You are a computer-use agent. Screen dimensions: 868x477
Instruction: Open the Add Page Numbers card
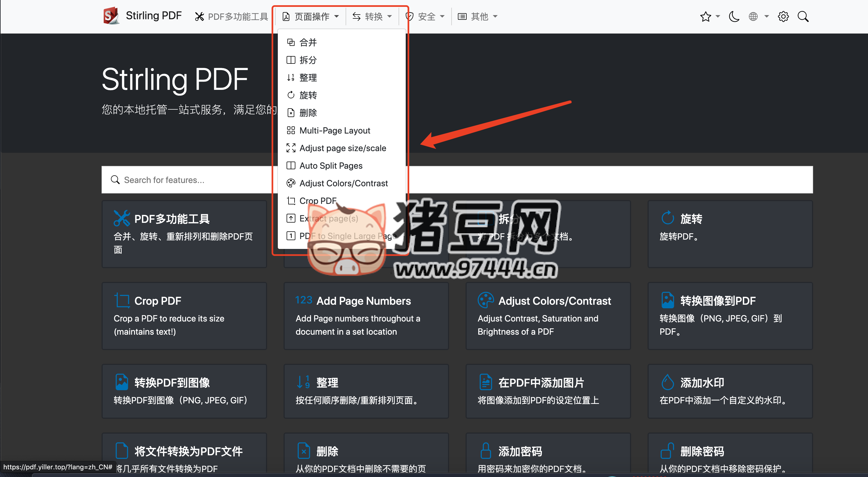pos(366,316)
